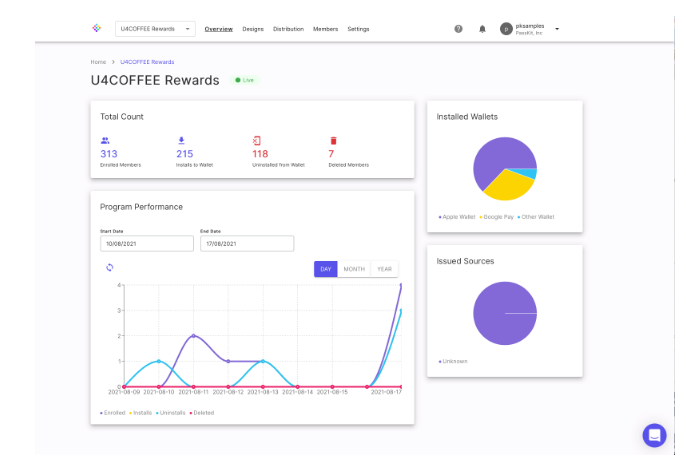Click the Installed Wallets heading
This screenshot has width=686, height=475.
pyautogui.click(x=467, y=117)
